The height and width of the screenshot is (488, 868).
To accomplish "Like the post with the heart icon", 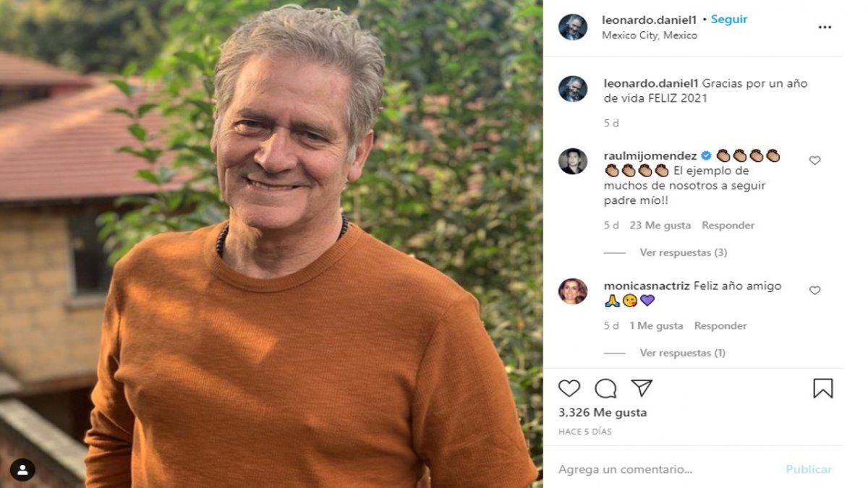I will pyautogui.click(x=569, y=389).
